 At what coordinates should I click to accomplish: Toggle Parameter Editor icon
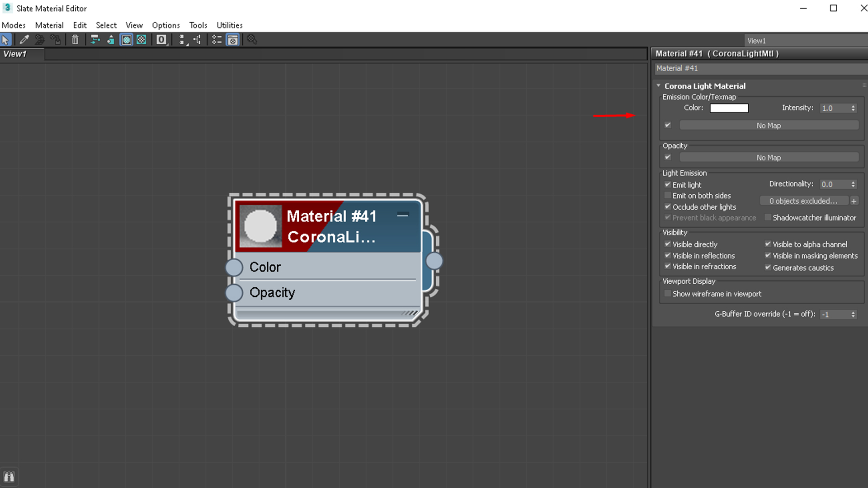pos(233,40)
